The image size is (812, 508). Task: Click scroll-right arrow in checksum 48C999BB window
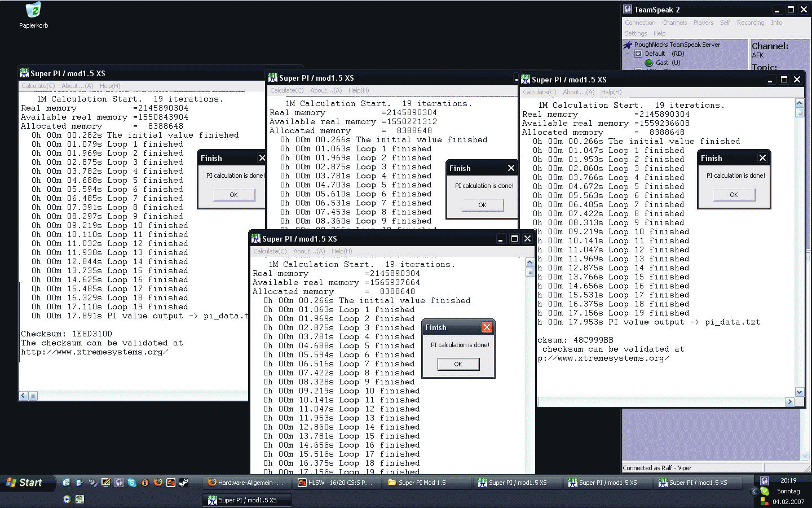tap(789, 402)
